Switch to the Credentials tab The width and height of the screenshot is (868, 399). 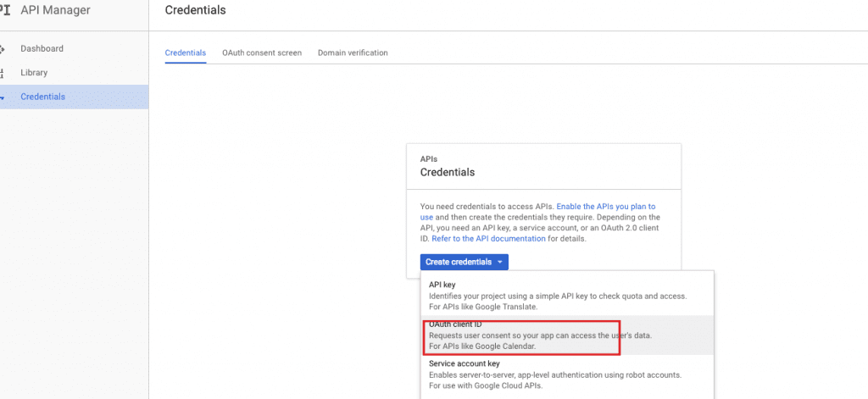[x=186, y=53]
